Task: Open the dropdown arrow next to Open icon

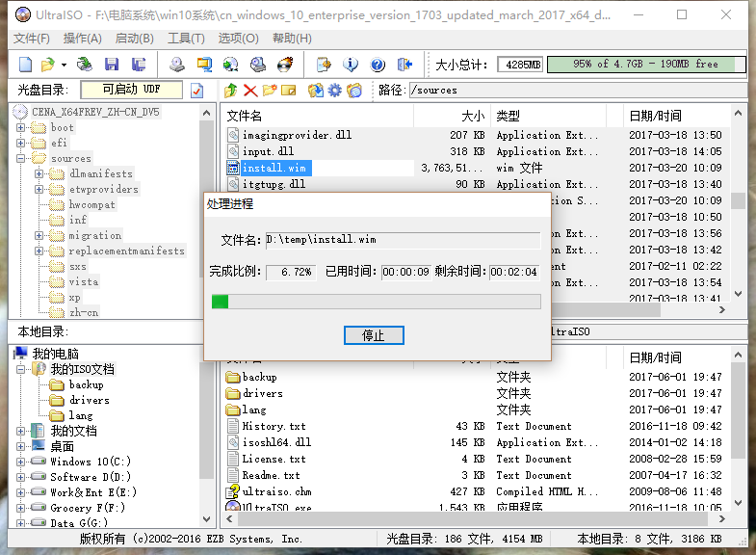Action: (x=64, y=65)
